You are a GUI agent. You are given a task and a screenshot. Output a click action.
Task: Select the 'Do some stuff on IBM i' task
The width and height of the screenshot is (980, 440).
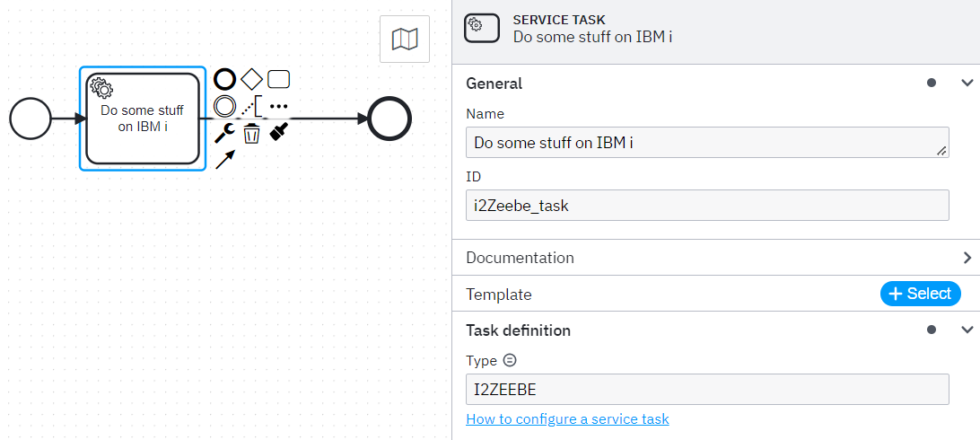(143, 119)
